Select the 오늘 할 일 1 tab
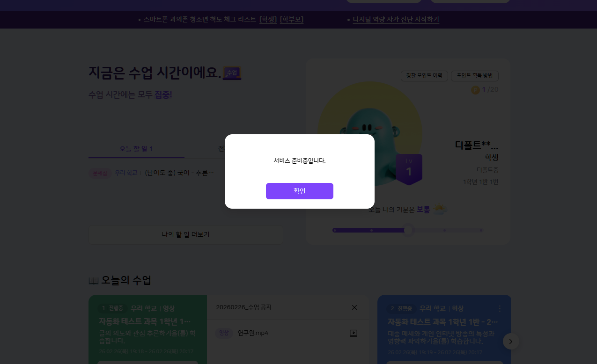597x364 pixels. [x=136, y=149]
